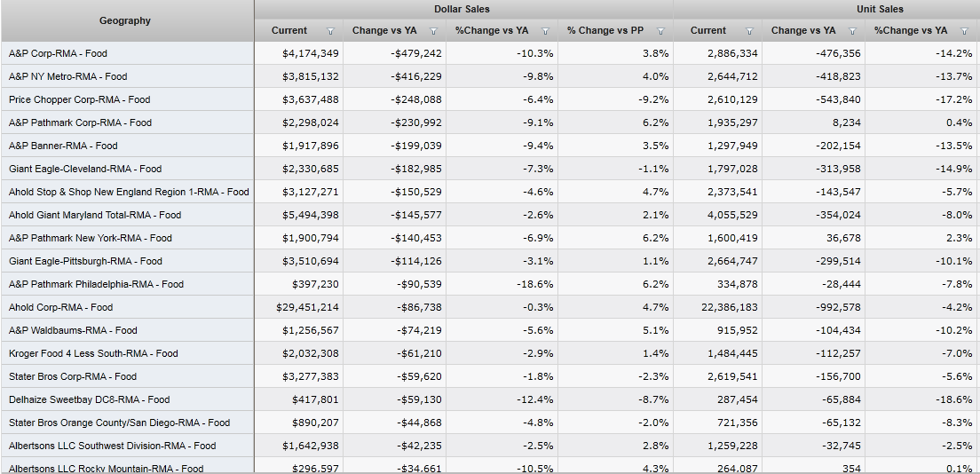Screen dimensions: 980x474
Task: Select Ahold Corp-RMA - Food geography cell
Action: [60, 307]
